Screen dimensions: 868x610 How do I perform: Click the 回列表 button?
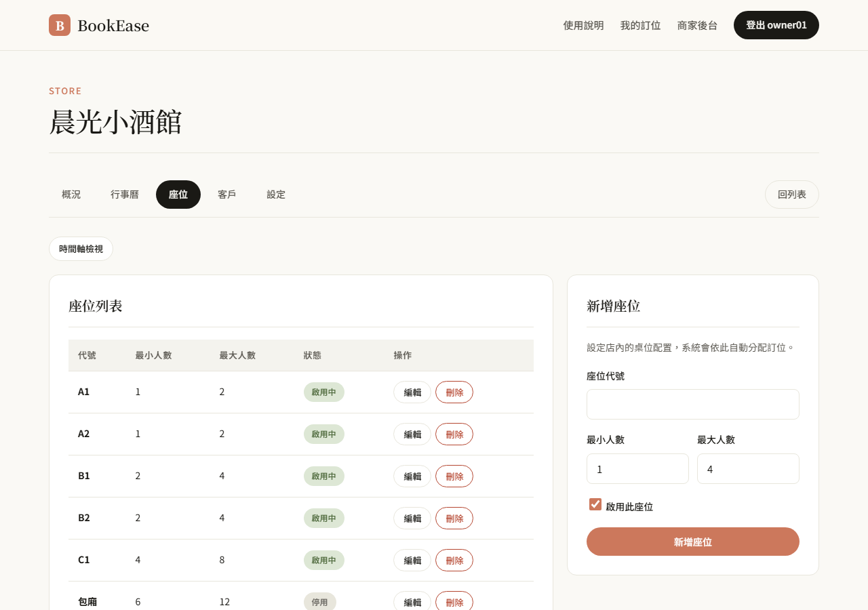[x=792, y=195]
